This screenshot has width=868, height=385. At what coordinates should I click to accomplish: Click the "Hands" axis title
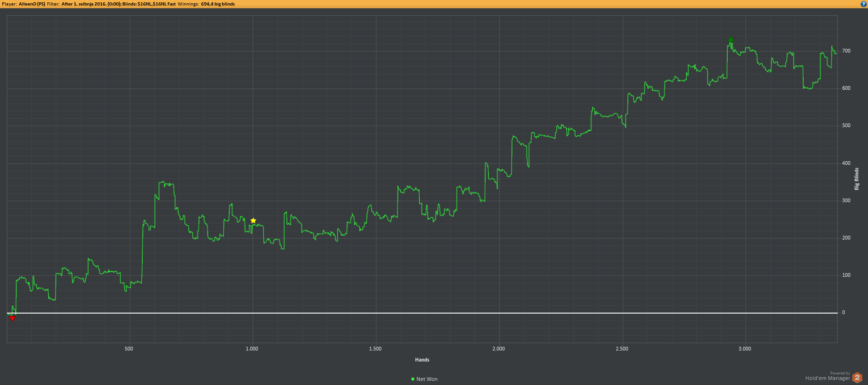422,360
